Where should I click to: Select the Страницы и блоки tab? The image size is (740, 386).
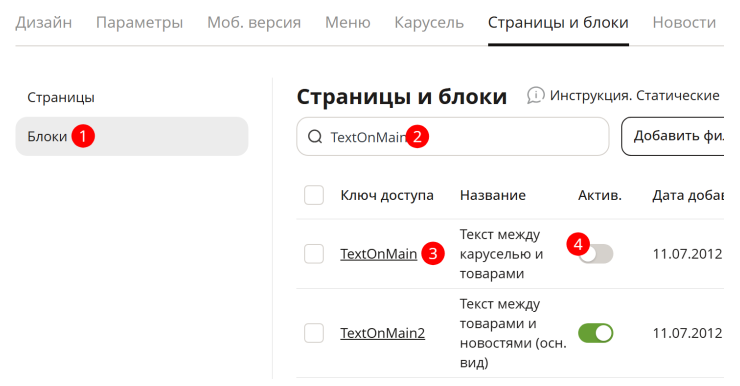pos(558,22)
